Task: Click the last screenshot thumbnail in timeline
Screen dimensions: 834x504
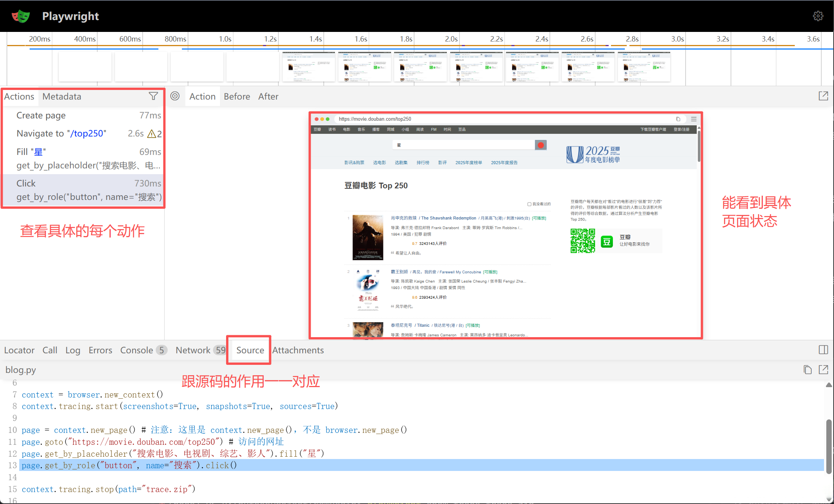Action: (x=644, y=67)
